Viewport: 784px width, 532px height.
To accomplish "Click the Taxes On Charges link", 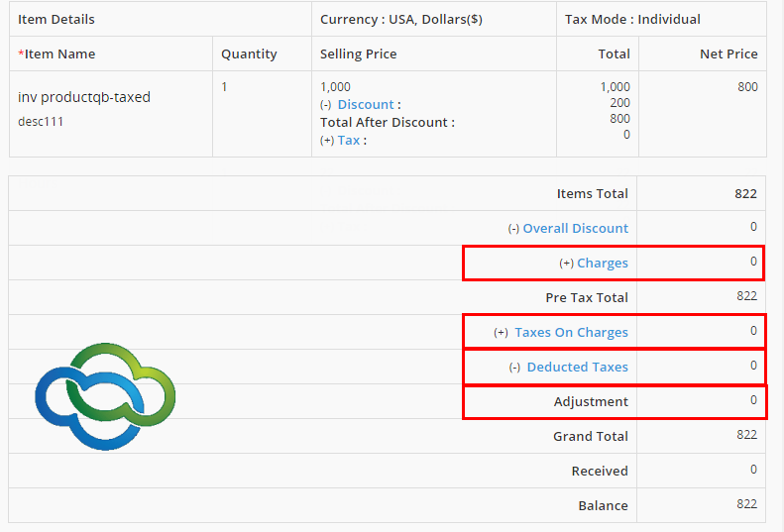I will pos(572,333).
